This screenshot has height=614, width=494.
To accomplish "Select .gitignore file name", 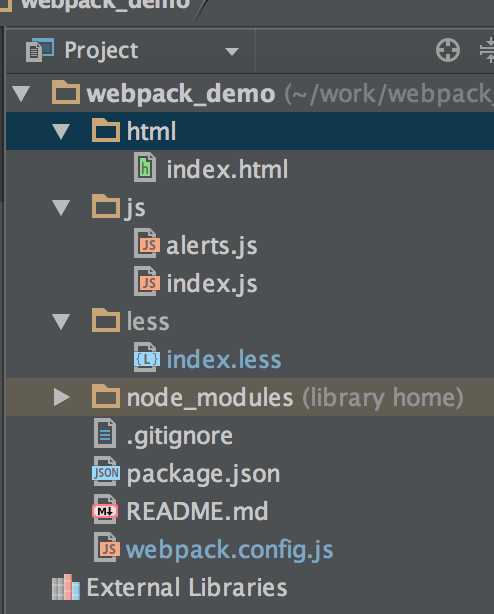I will tap(180, 437).
